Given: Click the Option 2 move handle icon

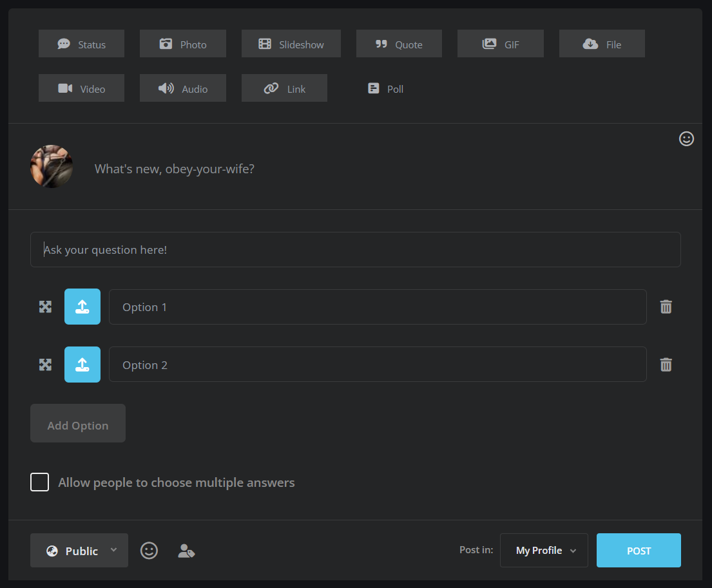Looking at the screenshot, I should (x=45, y=365).
